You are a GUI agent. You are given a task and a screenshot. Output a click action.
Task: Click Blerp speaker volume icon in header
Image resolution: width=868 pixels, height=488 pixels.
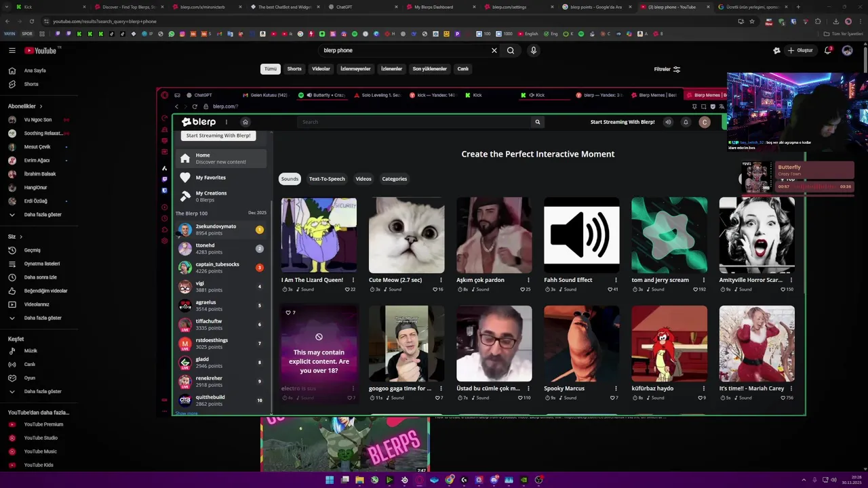pyautogui.click(x=668, y=122)
